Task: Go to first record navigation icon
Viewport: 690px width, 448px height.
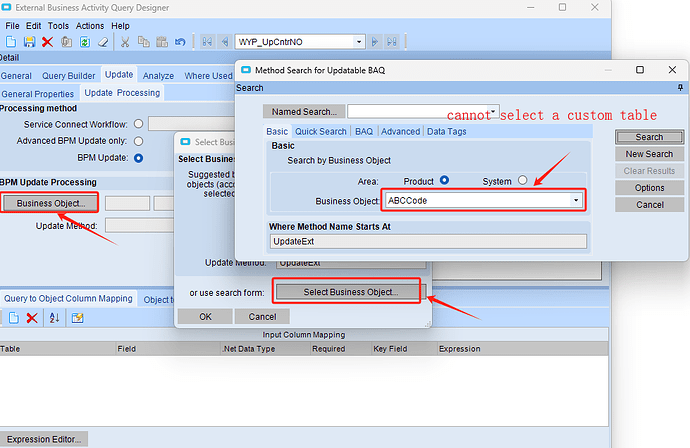Action: [x=207, y=42]
